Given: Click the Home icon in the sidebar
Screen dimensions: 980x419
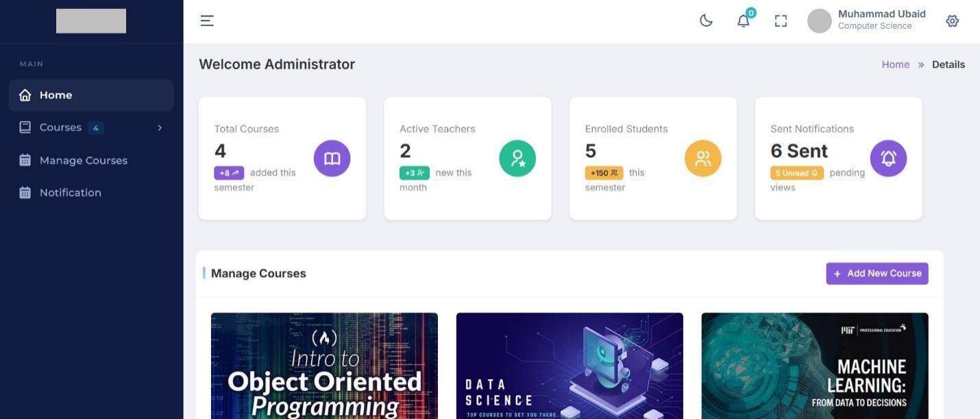Looking at the screenshot, I should 25,95.
